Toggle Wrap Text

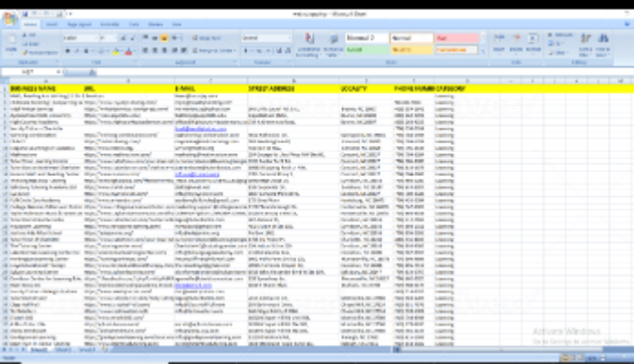206,38
